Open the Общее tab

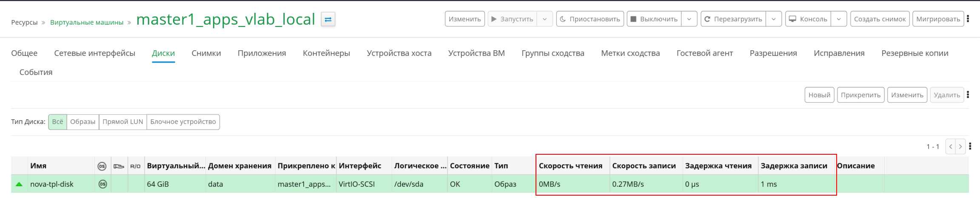point(24,53)
